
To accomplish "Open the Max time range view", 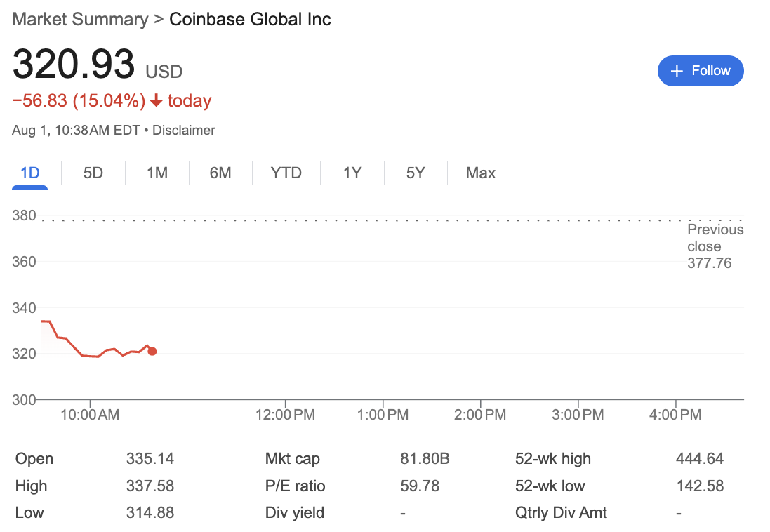I will click(x=480, y=173).
